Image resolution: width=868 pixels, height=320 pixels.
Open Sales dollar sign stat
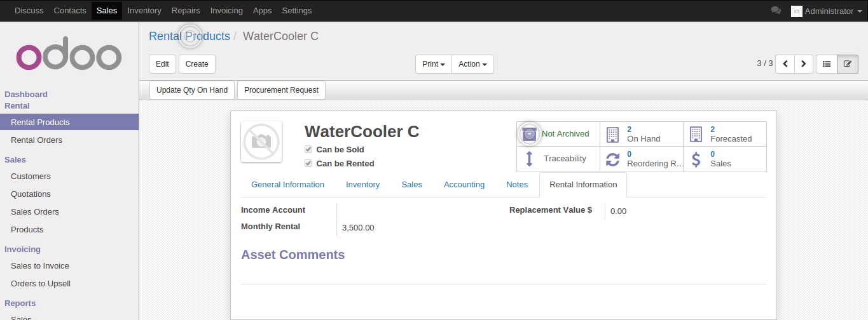pyautogui.click(x=696, y=159)
